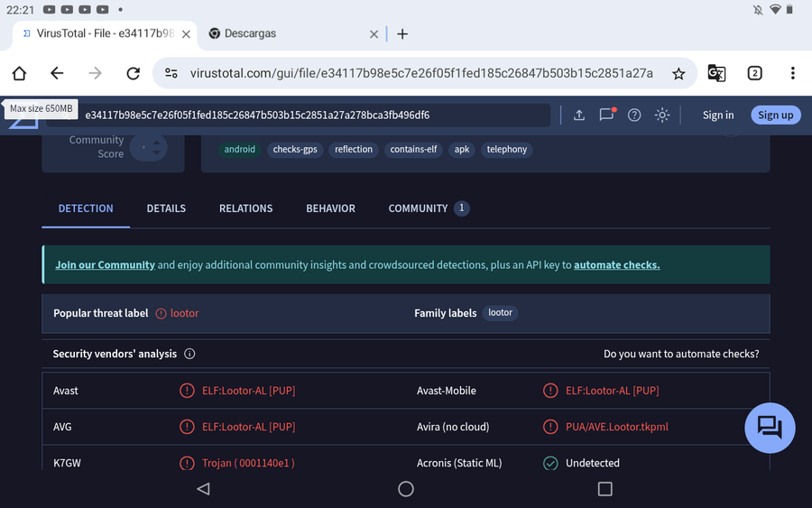Open Chrome's three-dot overflow menu
This screenshot has height=508, width=812.
coord(792,73)
